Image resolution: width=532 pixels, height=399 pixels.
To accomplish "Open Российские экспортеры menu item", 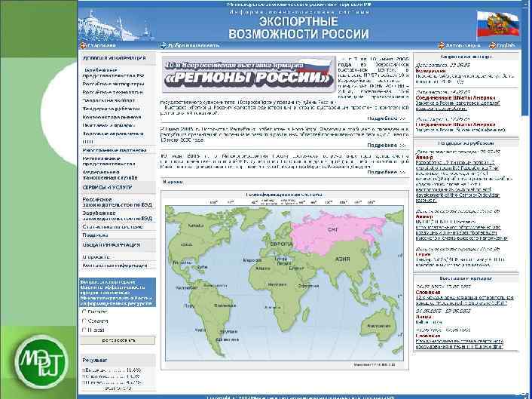I will [x=113, y=84].
